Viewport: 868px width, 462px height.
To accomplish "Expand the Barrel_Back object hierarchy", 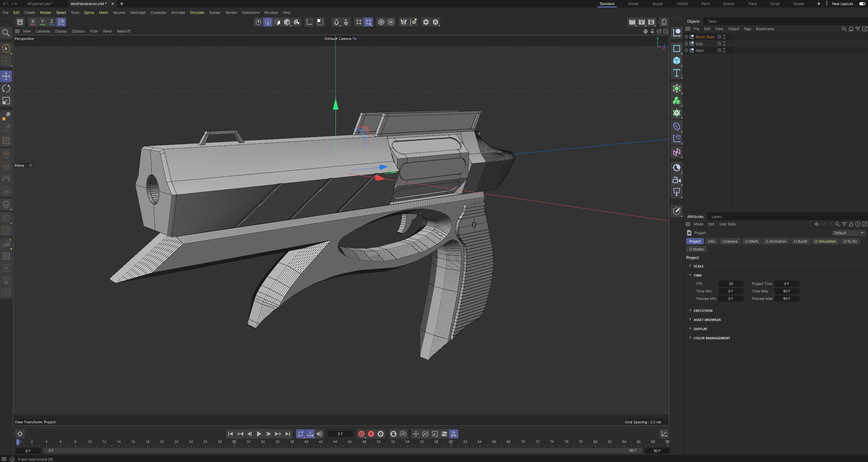I will tap(687, 37).
